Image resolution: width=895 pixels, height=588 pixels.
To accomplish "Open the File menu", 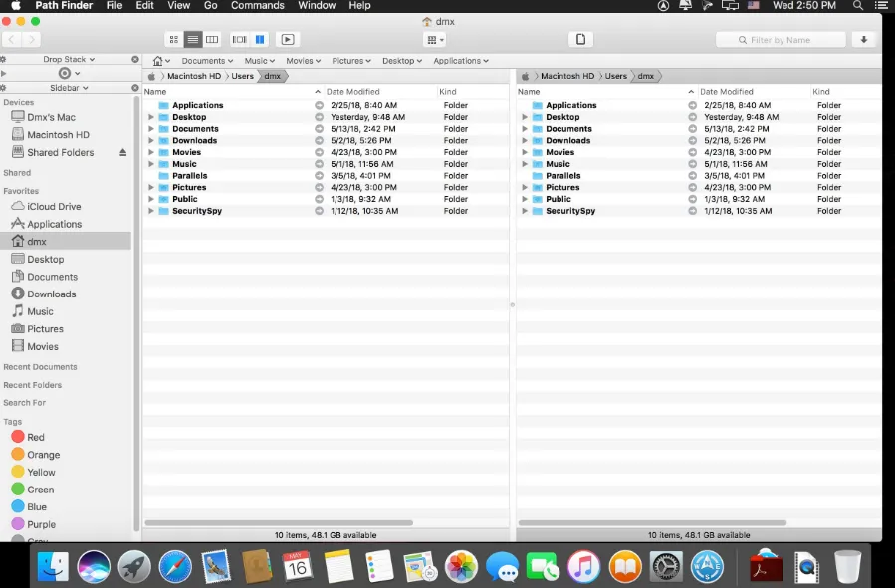I will tap(114, 6).
